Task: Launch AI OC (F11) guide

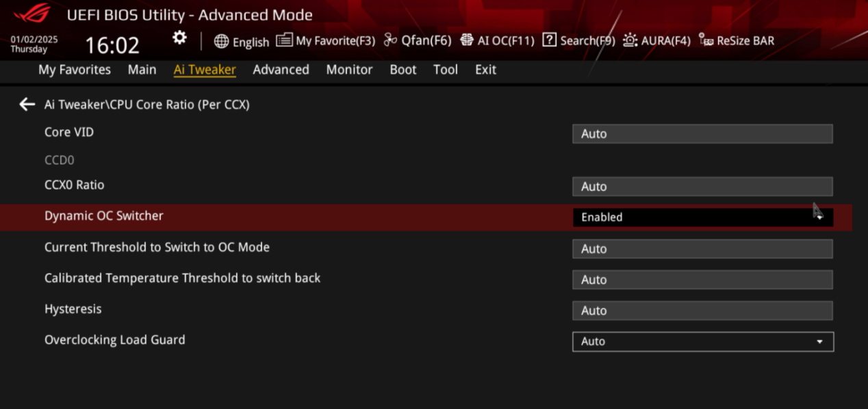Action: point(497,41)
